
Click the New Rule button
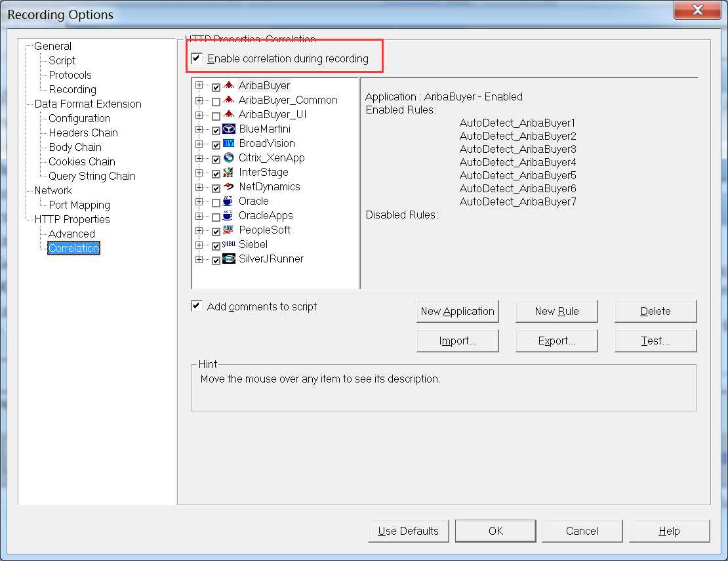pos(557,311)
